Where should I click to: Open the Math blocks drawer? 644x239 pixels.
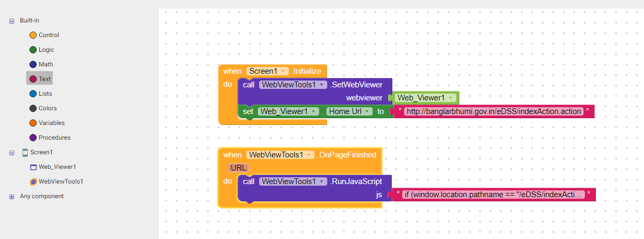[41, 64]
